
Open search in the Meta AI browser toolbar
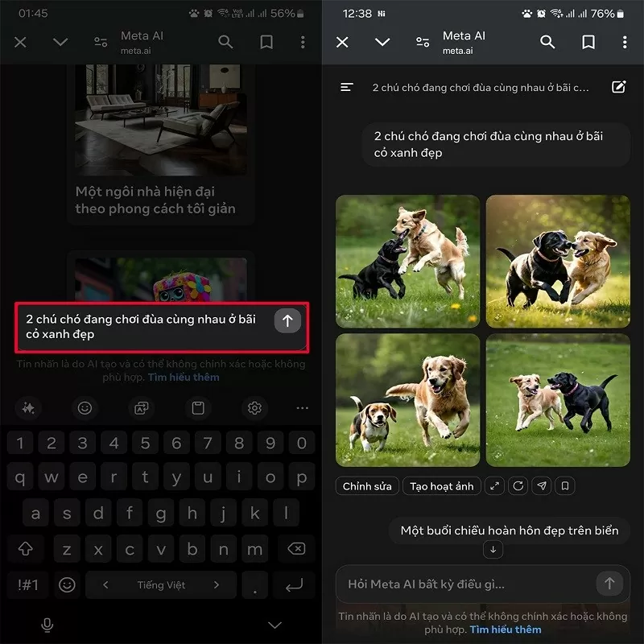[x=547, y=42]
